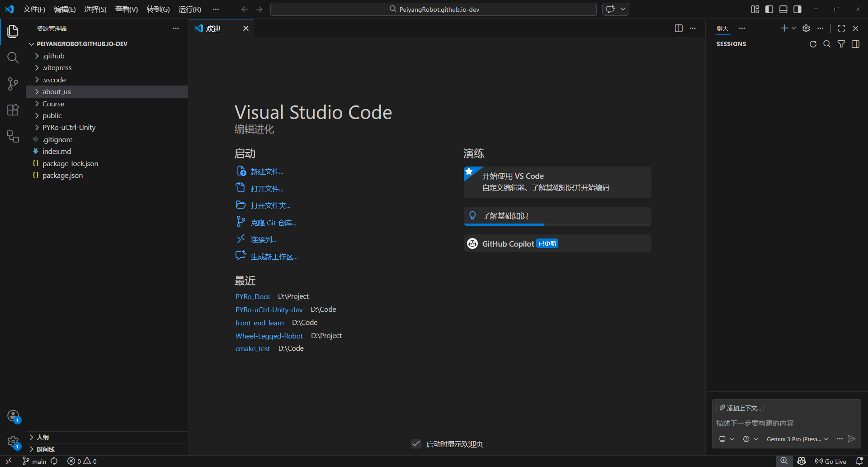Open recent project PYRo_Docs

click(253, 297)
